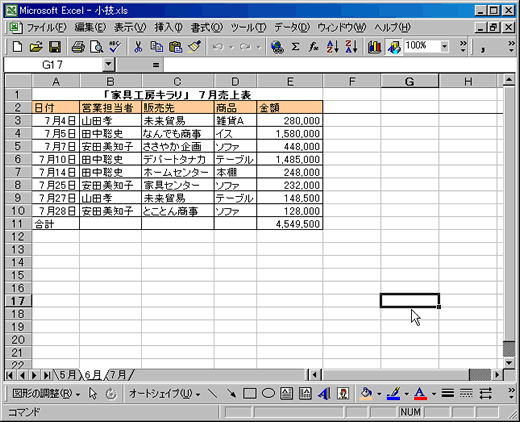This screenshot has height=422, width=520.
Task: Jump to the last sheet tab
Action: coord(47,375)
